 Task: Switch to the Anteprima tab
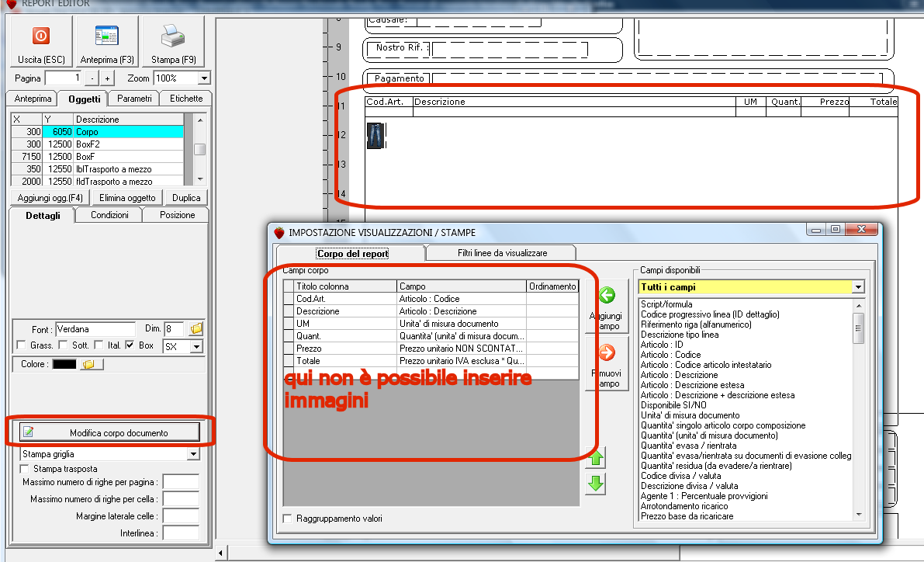point(33,99)
